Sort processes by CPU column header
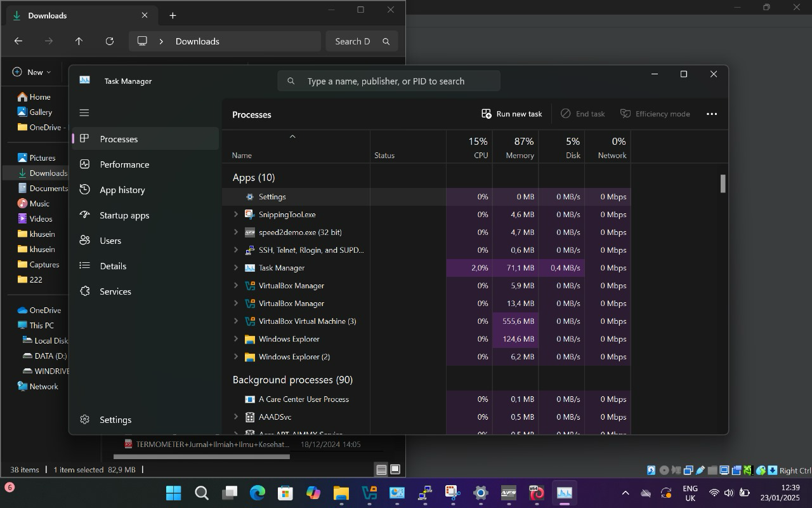Screen dimensions: 812x508 469,147
